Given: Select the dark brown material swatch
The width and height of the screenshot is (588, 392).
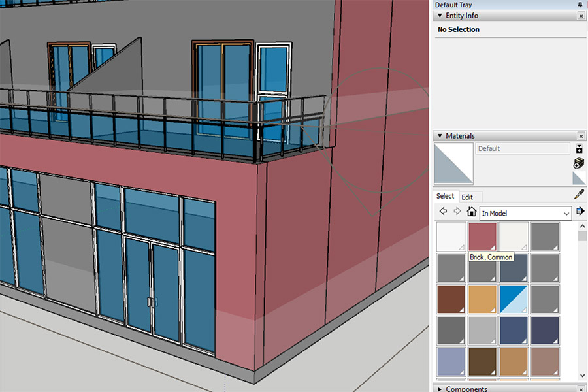Looking at the screenshot, I should click(x=482, y=361).
